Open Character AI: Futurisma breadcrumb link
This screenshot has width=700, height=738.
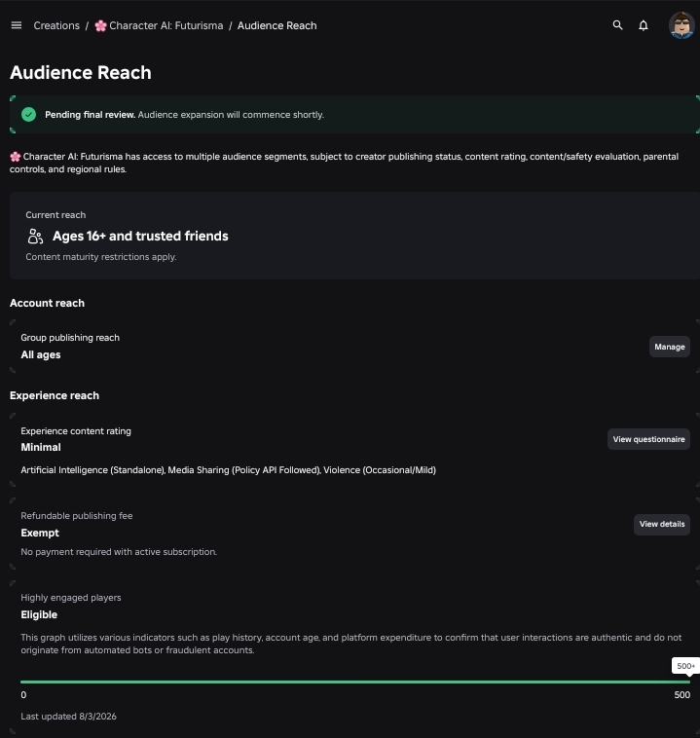tap(166, 26)
